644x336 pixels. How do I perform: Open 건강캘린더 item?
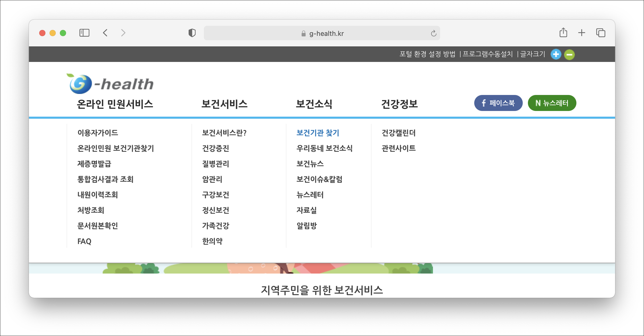(x=399, y=133)
